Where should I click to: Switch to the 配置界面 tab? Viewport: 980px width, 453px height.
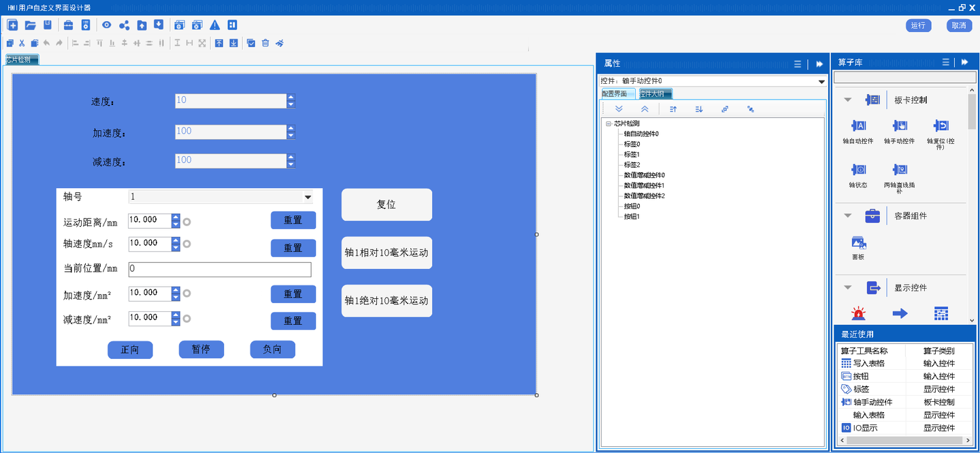point(618,94)
